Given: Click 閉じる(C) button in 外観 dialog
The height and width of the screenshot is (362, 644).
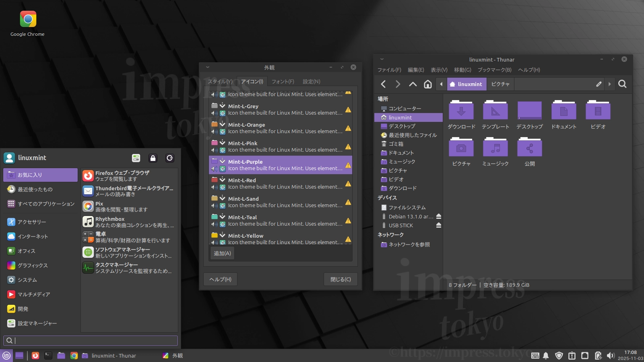Looking at the screenshot, I should [341, 279].
